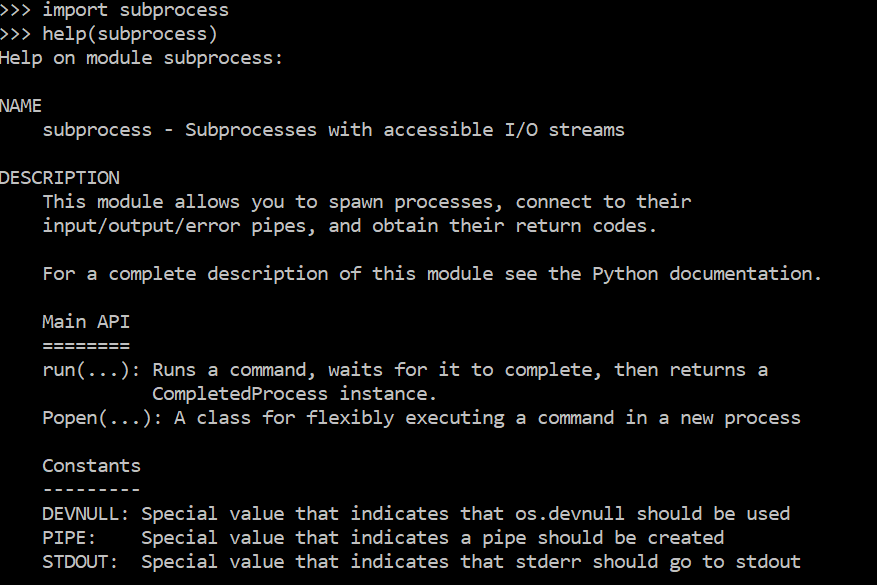The width and height of the screenshot is (877, 585).
Task: Click the 'Help on module subprocess:' line
Action: tap(141, 58)
